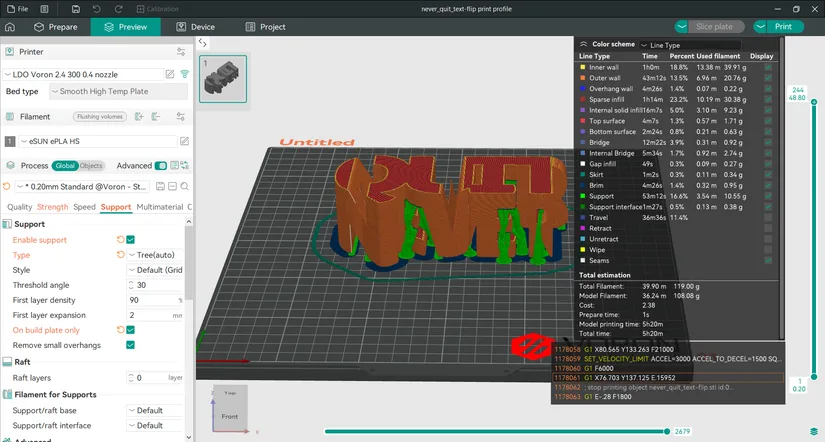Image resolution: width=825 pixels, height=442 pixels.
Task: Toggle the Advanced switch
Action: 161,166
